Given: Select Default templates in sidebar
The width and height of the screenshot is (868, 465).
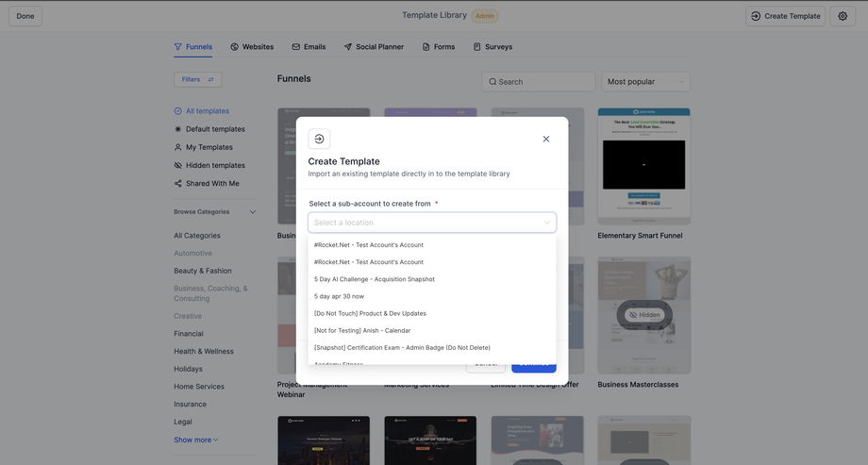Looking at the screenshot, I should coord(209,129).
